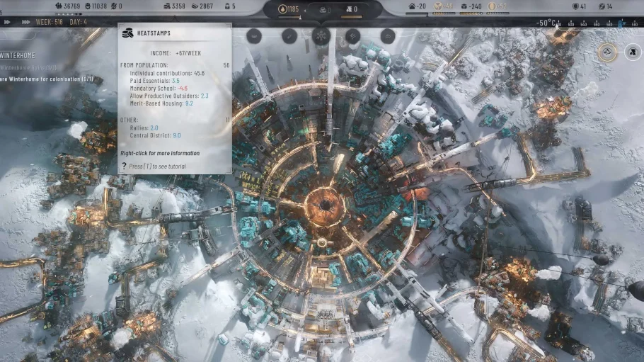
Task: Open the fuel stockpile flame icon showing 1185
Action: [288, 9]
